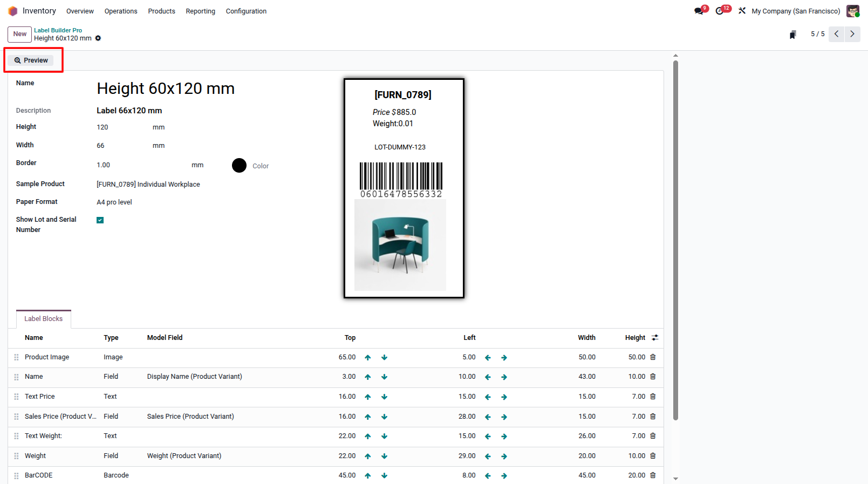Delete the Text Weight: block
The image size is (868, 484).
pyautogui.click(x=653, y=436)
